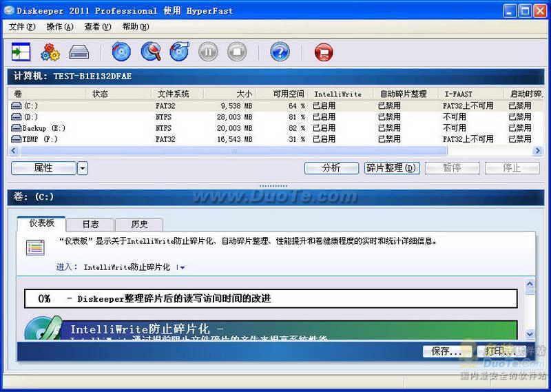Click the 打印... button
The height and width of the screenshot is (392, 551).
coord(501,351)
